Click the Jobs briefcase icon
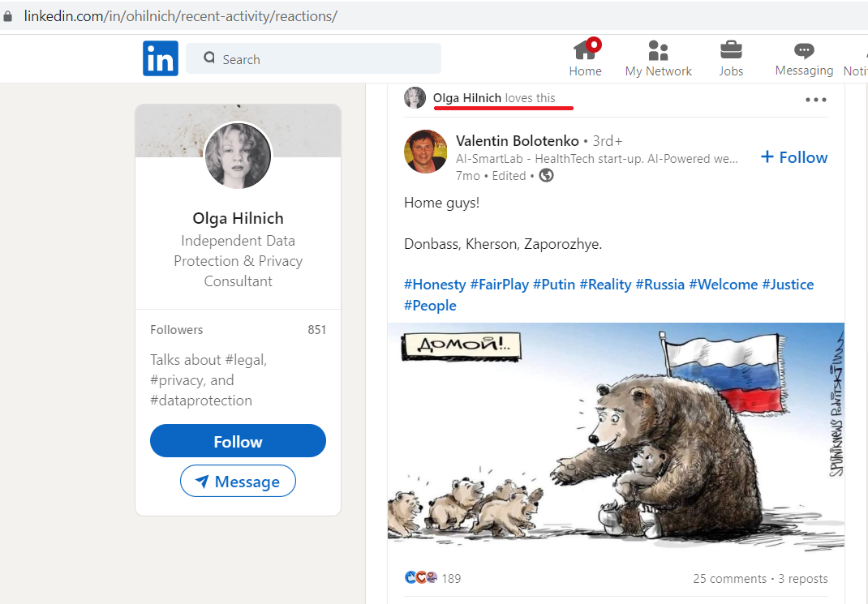 (x=731, y=49)
